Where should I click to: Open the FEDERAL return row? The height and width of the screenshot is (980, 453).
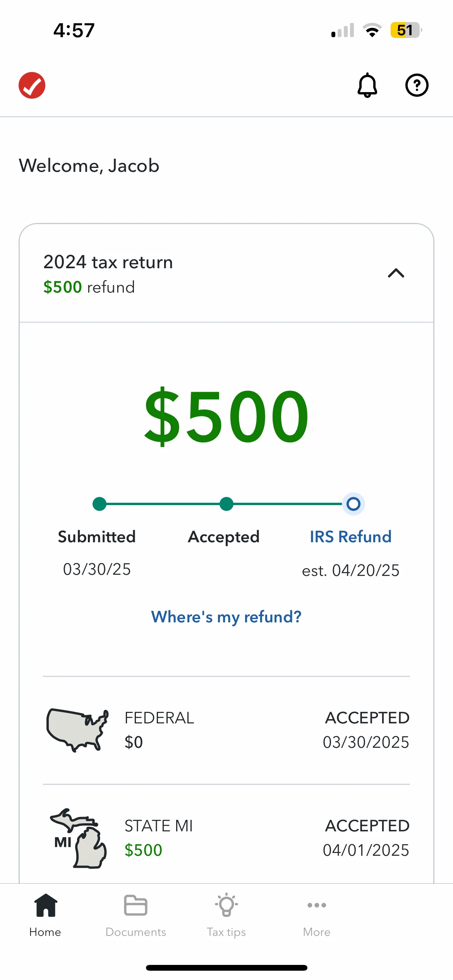(x=226, y=730)
